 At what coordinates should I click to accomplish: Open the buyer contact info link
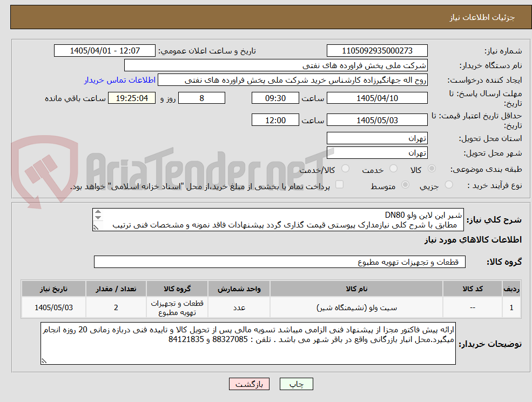click(120, 80)
